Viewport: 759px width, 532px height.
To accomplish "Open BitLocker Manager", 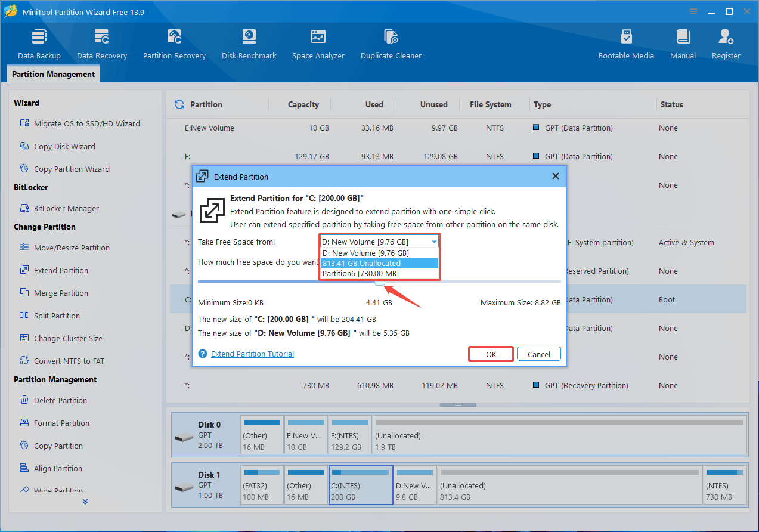I will [x=59, y=208].
